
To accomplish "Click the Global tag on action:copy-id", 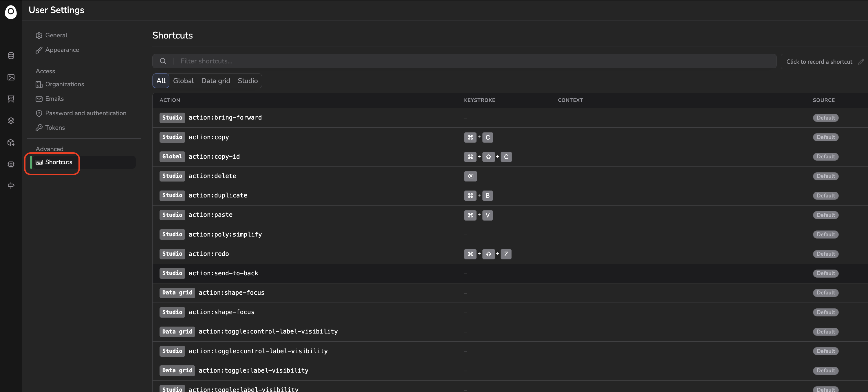I will 172,156.
